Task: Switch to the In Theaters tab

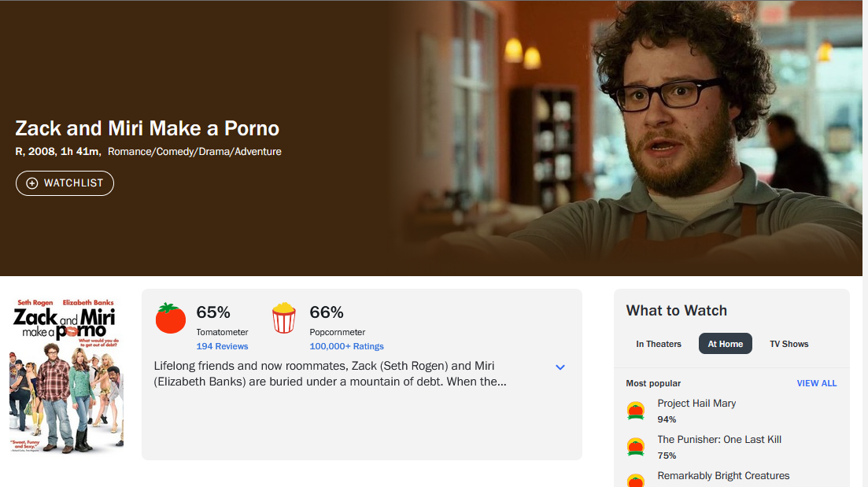Action: (659, 344)
